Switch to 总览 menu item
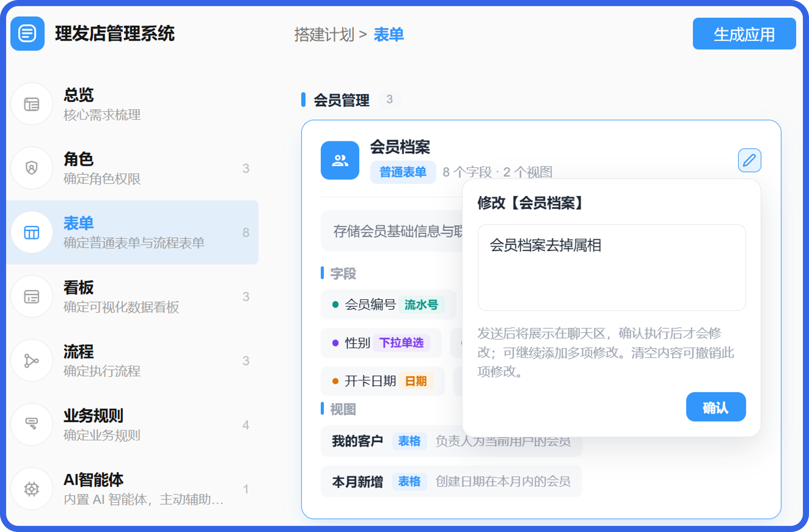Screen dimensions: 809x532 tap(132, 104)
